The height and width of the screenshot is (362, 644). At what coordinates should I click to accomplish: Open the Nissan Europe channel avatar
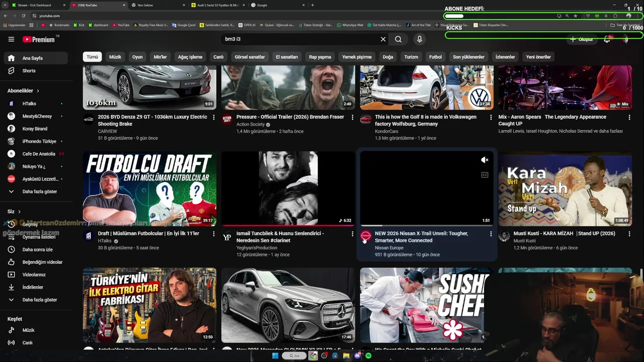pos(366,236)
